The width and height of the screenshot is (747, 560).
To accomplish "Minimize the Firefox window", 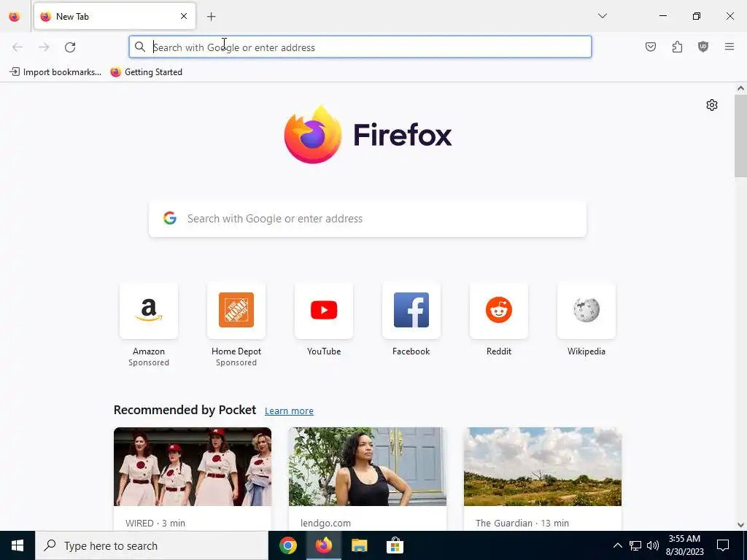I will pyautogui.click(x=662, y=16).
